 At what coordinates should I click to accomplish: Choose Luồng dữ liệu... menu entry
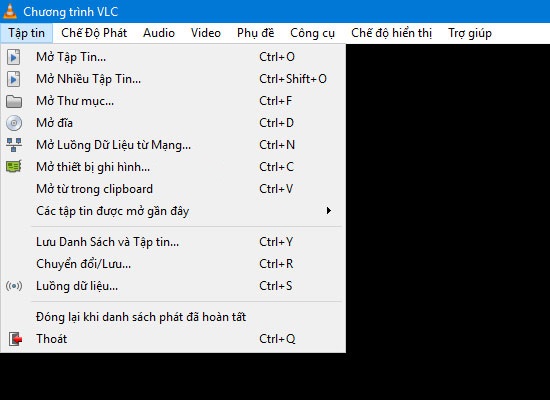[173, 286]
